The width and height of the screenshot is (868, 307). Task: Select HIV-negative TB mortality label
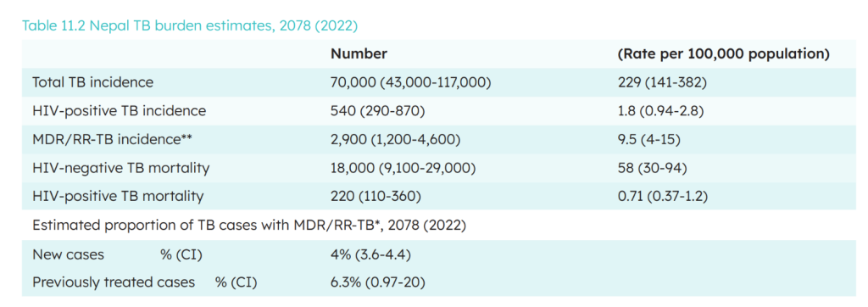(x=121, y=168)
